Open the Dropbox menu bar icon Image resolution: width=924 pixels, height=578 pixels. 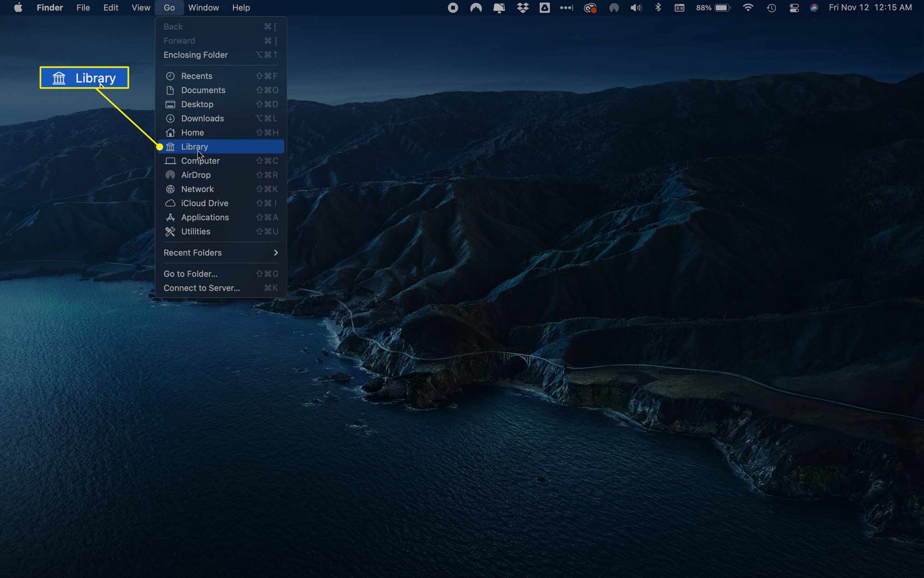[523, 8]
